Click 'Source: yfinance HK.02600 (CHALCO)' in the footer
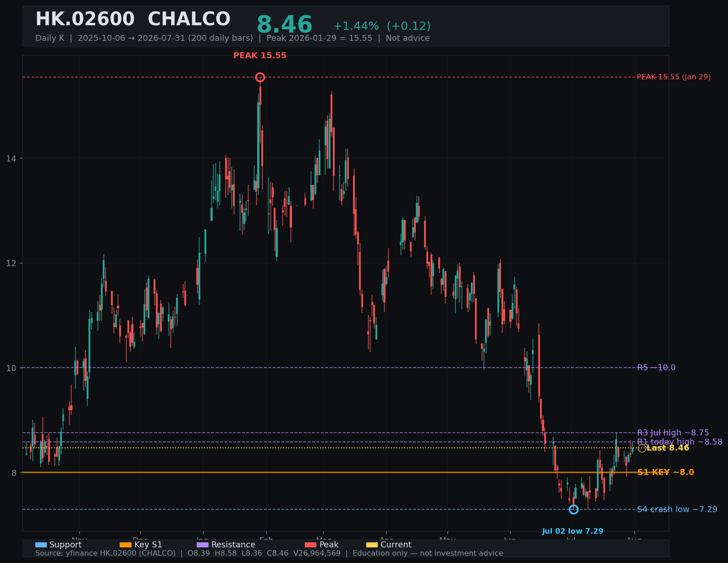This screenshot has width=728, height=563. [x=105, y=553]
